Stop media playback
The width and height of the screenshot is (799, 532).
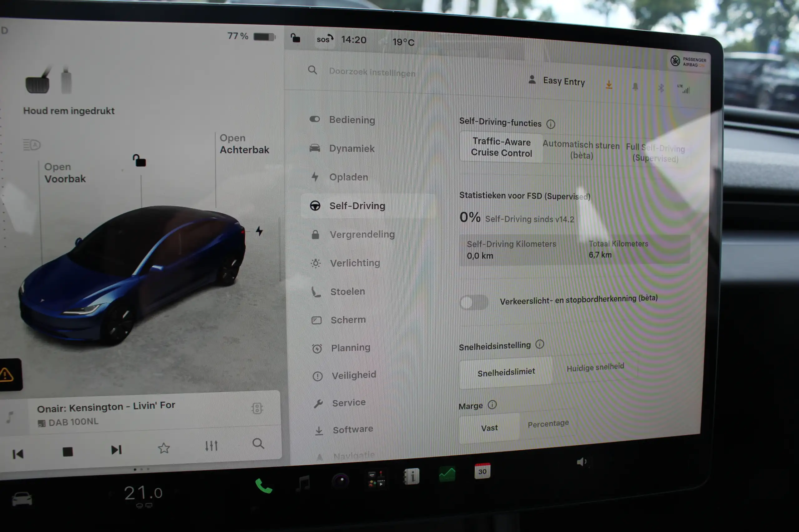(x=68, y=452)
